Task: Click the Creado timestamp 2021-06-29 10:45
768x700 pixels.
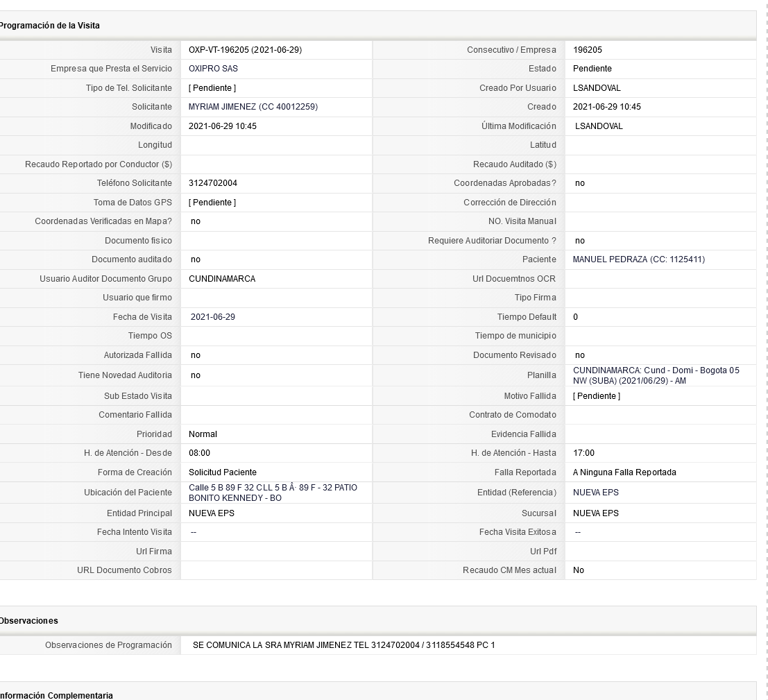Action: pos(607,107)
